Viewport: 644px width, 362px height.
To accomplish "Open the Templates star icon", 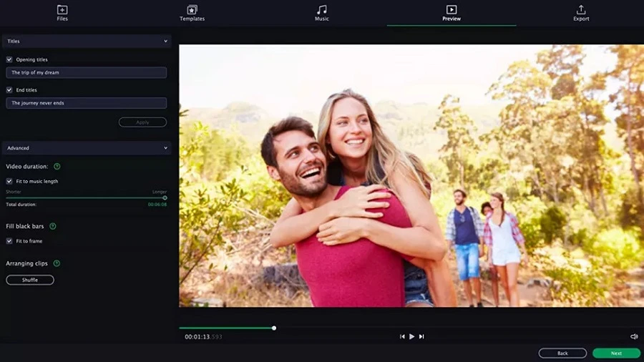I will coord(192,10).
